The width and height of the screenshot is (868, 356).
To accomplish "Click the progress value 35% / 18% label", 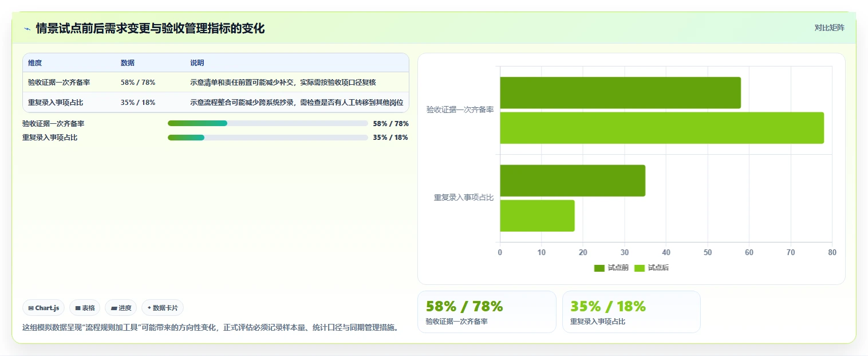I will [390, 138].
